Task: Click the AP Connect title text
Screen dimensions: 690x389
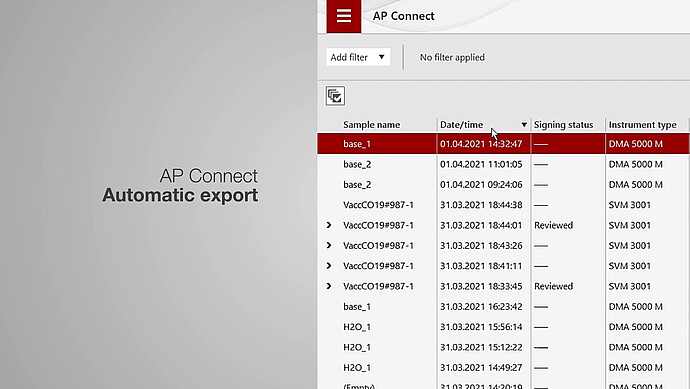Action: pyautogui.click(x=404, y=16)
